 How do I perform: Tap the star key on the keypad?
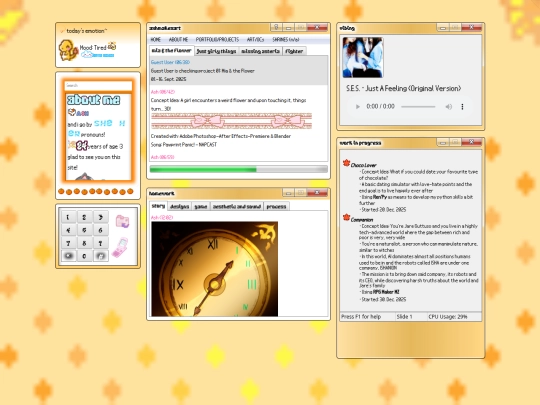[x=69, y=256]
